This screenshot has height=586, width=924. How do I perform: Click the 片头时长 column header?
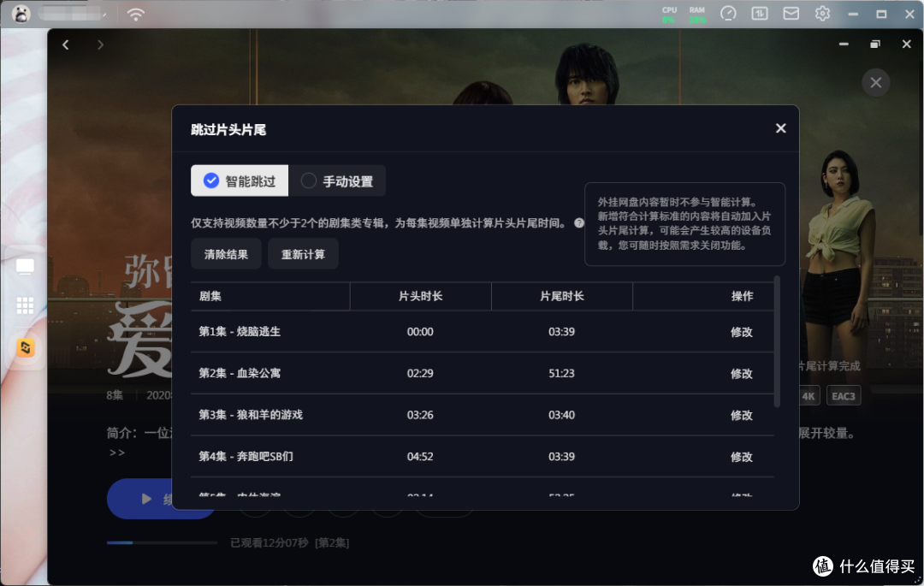point(421,296)
